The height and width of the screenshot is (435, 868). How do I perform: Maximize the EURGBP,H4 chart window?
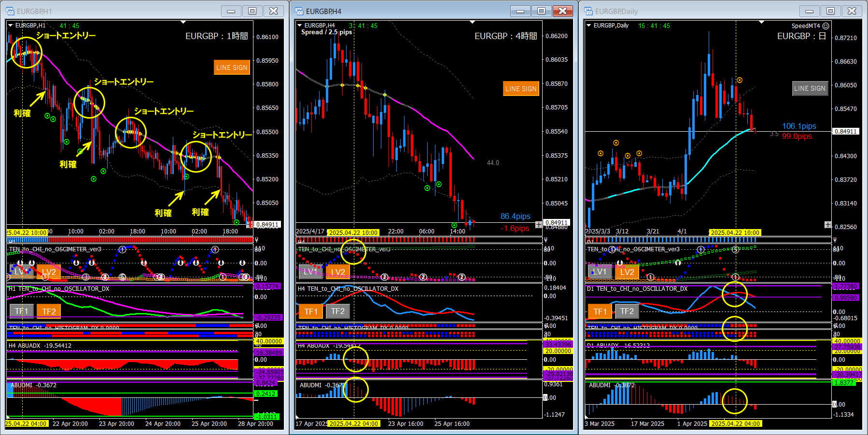tap(542, 11)
